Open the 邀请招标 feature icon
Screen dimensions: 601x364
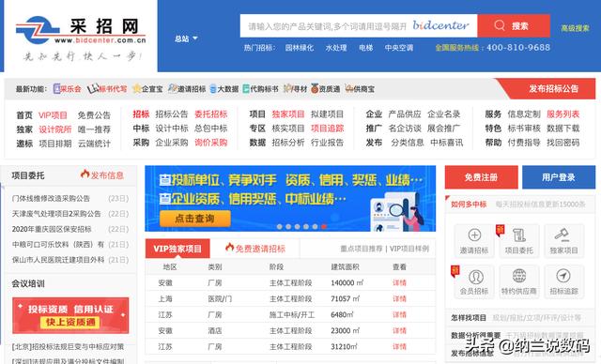click(x=173, y=89)
